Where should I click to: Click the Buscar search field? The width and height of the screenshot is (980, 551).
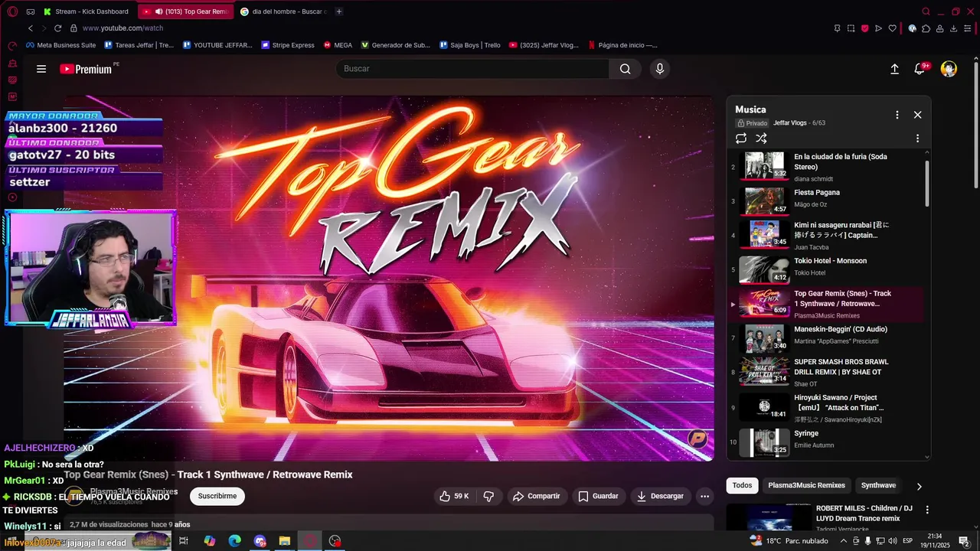click(472, 69)
